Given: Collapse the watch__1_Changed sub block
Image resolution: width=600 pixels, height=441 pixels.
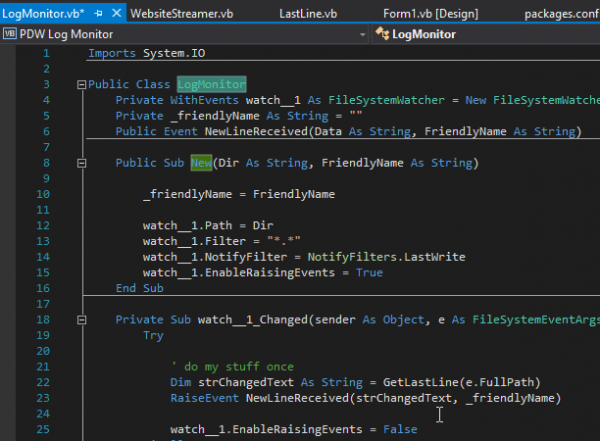Looking at the screenshot, I should tap(81, 319).
